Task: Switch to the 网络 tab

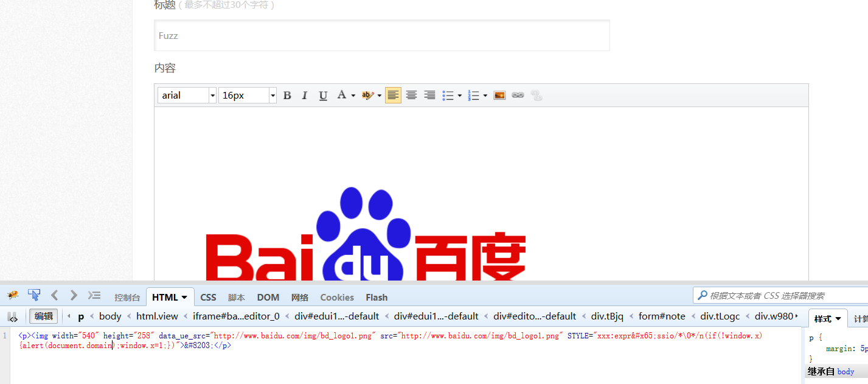Action: pyautogui.click(x=300, y=298)
